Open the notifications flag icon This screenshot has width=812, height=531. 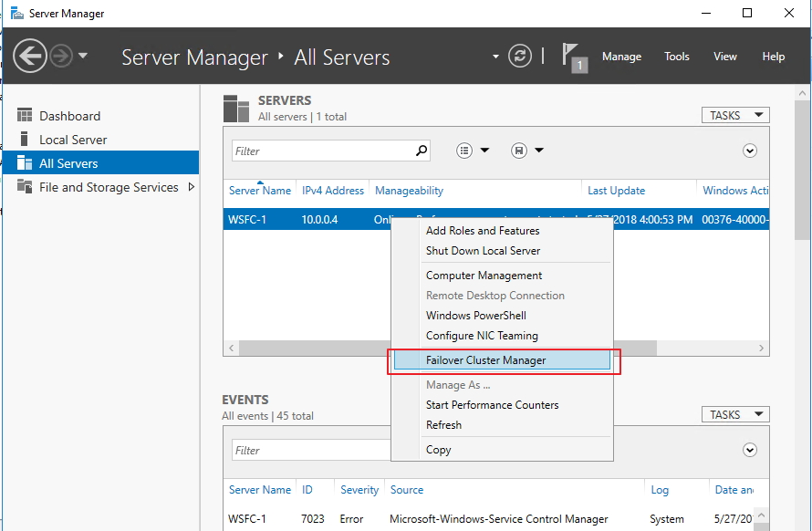coord(572,55)
